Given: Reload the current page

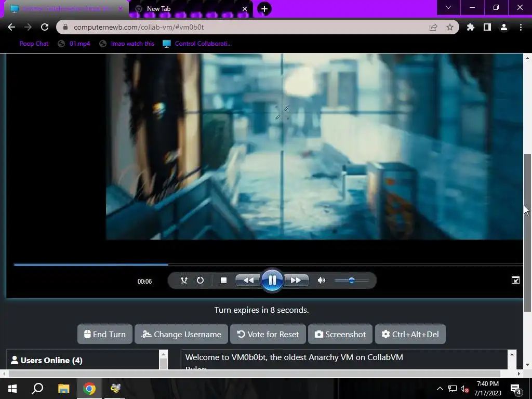Looking at the screenshot, I should (45, 27).
